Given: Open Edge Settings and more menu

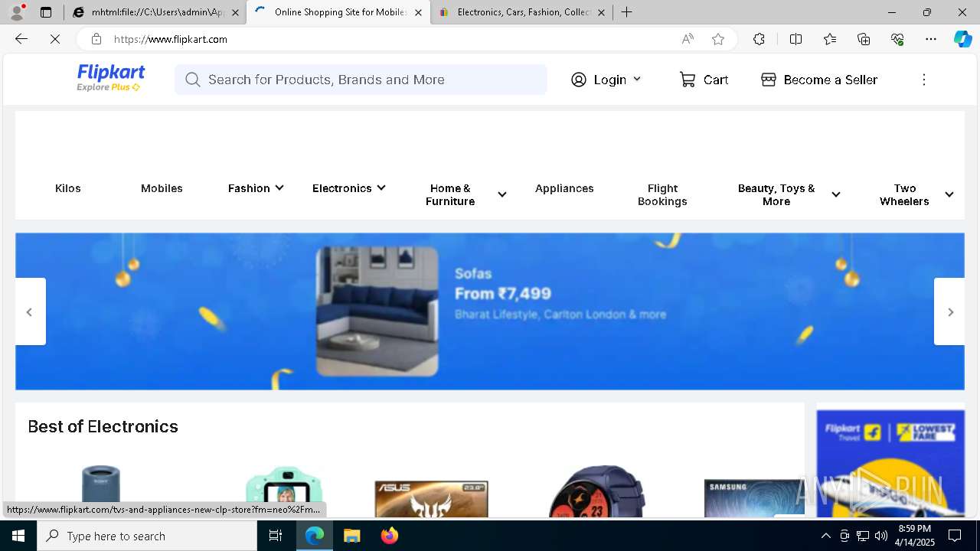Looking at the screenshot, I should coord(931,39).
